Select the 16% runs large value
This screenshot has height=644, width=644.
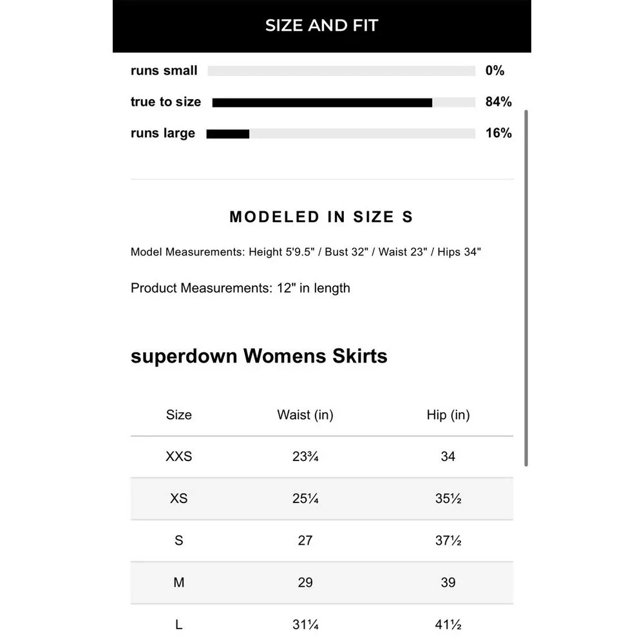tap(498, 133)
